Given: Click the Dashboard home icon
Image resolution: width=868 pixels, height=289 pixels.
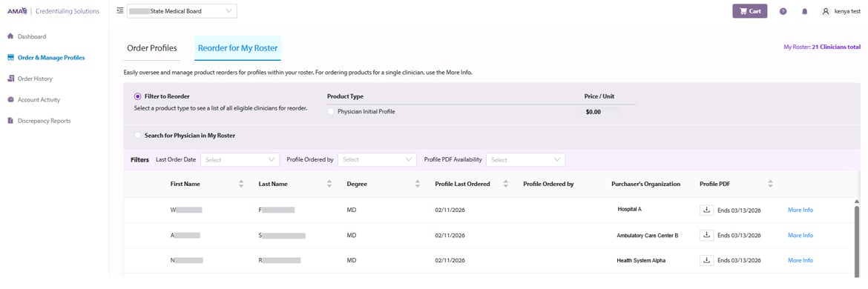Looking at the screenshot, I should [10, 36].
